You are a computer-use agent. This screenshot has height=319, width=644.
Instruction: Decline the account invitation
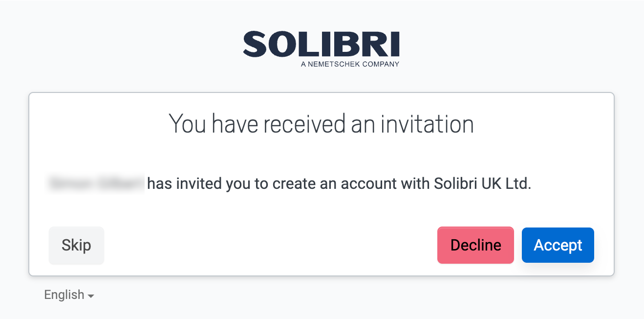click(475, 245)
